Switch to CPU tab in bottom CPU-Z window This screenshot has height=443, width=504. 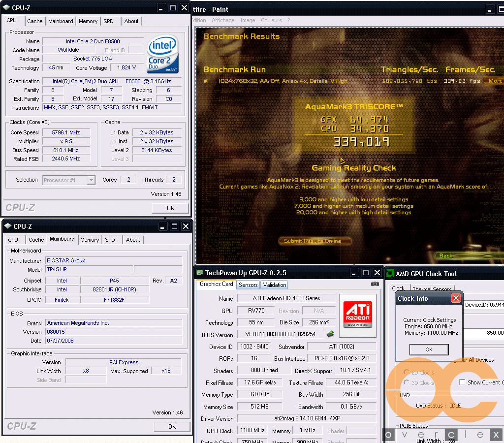click(13, 240)
